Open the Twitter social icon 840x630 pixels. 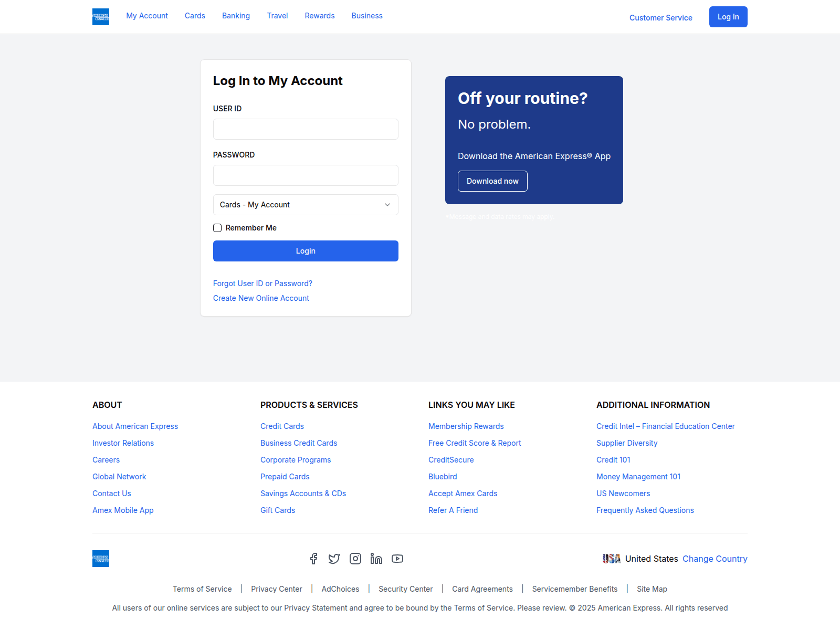[x=334, y=559]
